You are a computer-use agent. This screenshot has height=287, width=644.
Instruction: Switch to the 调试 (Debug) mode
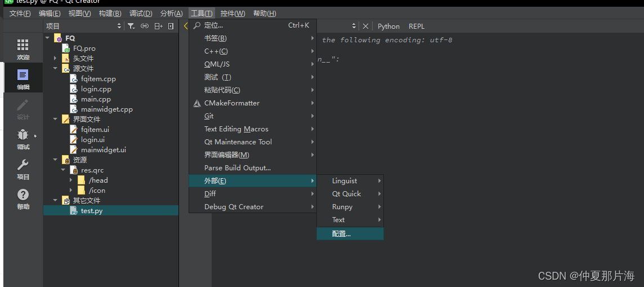[x=23, y=139]
